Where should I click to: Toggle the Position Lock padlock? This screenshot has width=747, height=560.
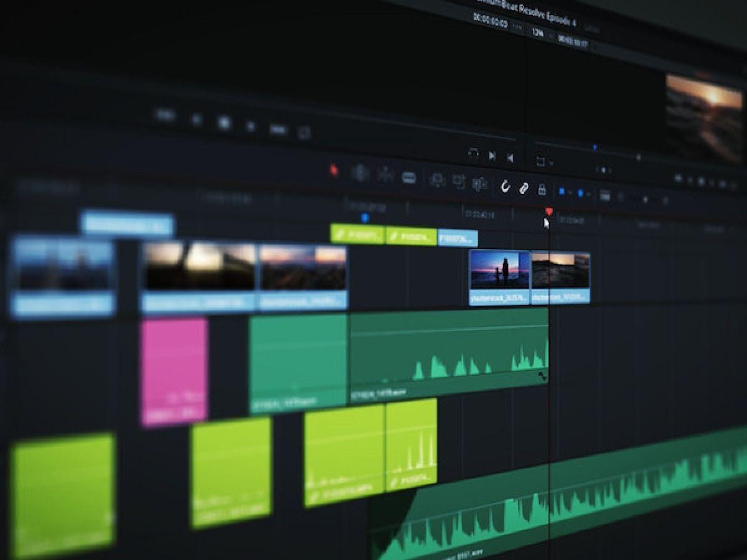click(x=542, y=190)
